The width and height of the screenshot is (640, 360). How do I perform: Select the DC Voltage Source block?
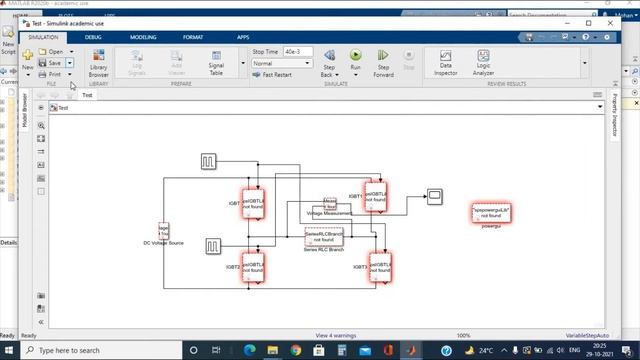coord(164,231)
